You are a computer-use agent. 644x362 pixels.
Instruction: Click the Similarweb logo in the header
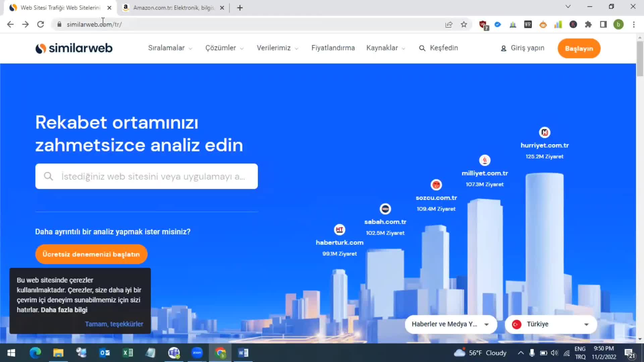[x=74, y=48]
